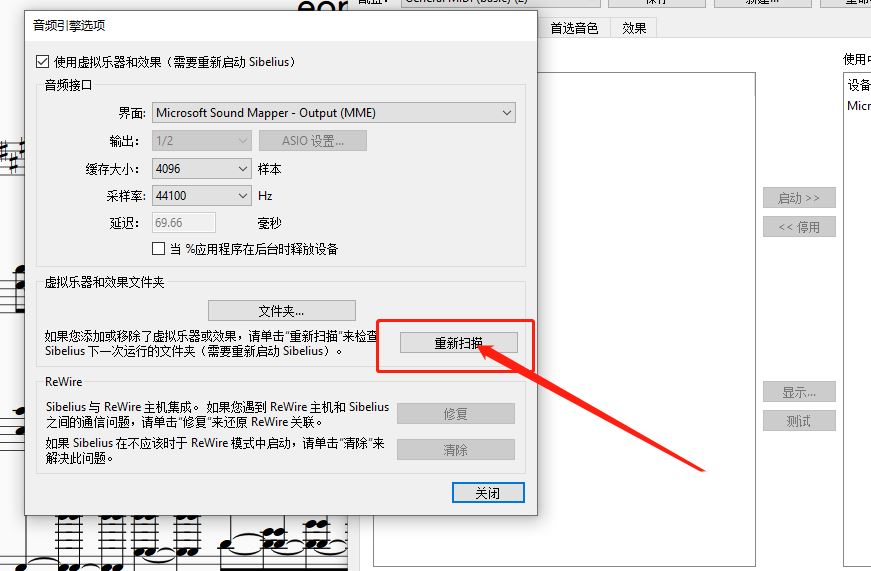Enable releasing device when application in background
The image size is (871, 571).
pos(158,248)
